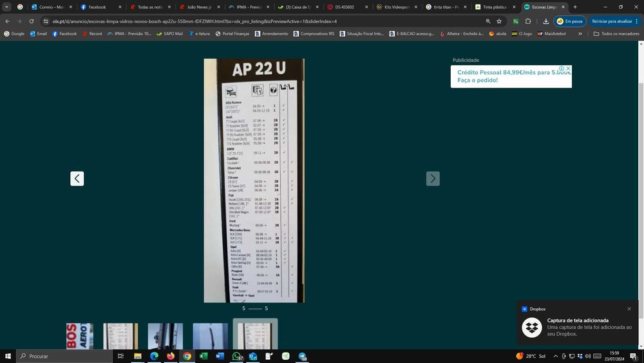This screenshot has width=644, height=363.
Task: Open the Windows Start menu
Action: [x=8, y=356]
